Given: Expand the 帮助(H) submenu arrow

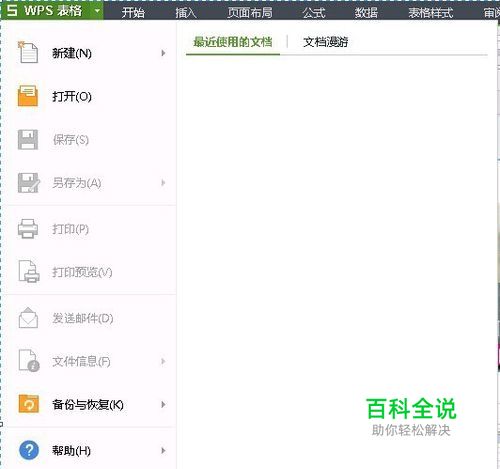Looking at the screenshot, I should 163,451.
